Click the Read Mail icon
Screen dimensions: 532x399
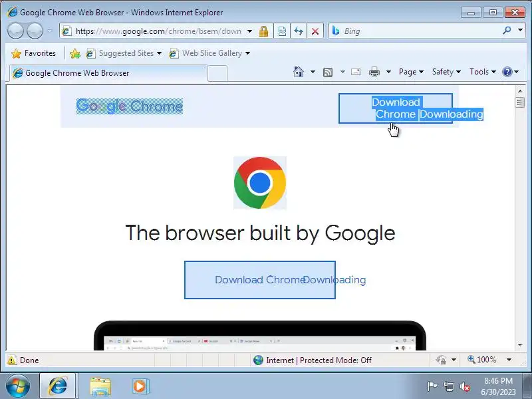tap(356, 72)
